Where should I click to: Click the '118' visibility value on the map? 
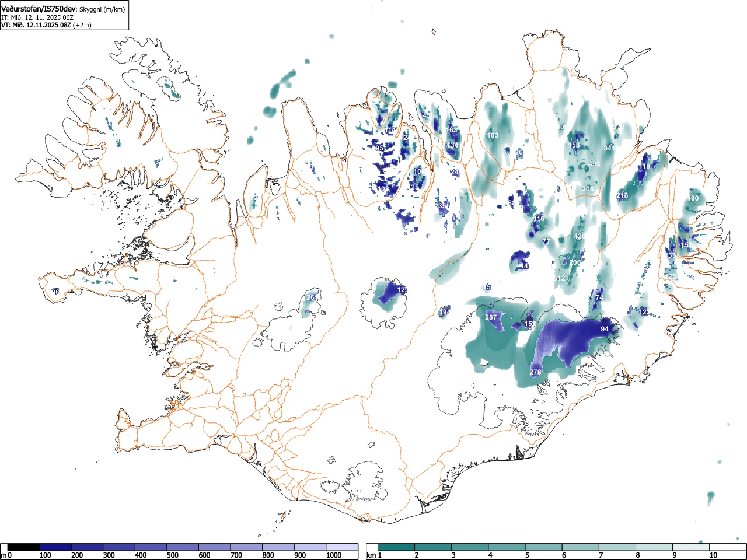(x=644, y=167)
